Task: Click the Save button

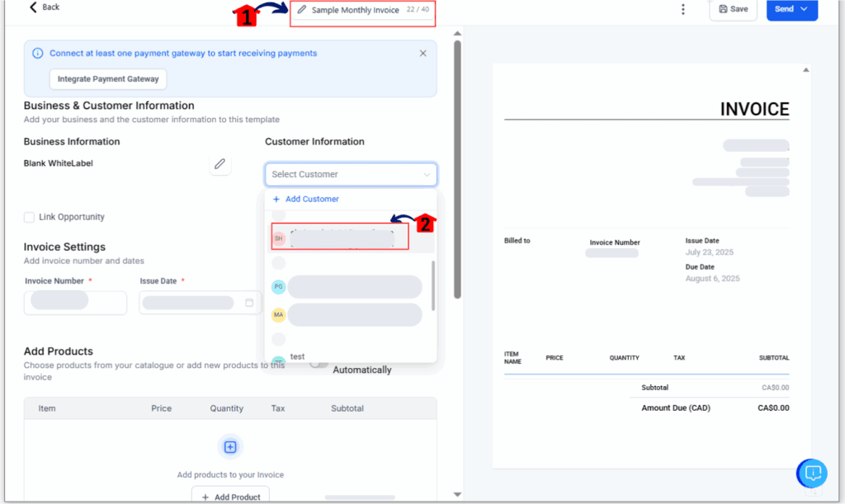Action: (734, 9)
